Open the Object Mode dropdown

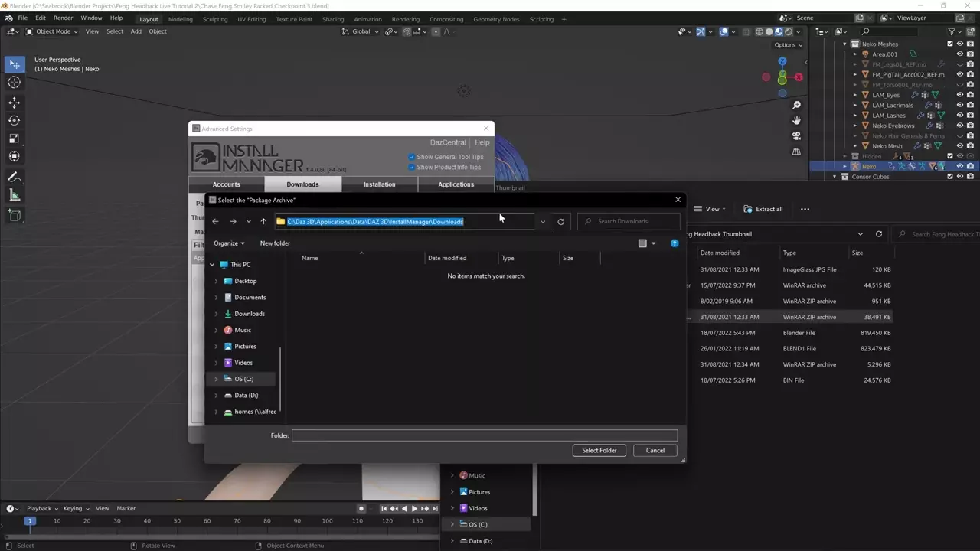tap(53, 31)
